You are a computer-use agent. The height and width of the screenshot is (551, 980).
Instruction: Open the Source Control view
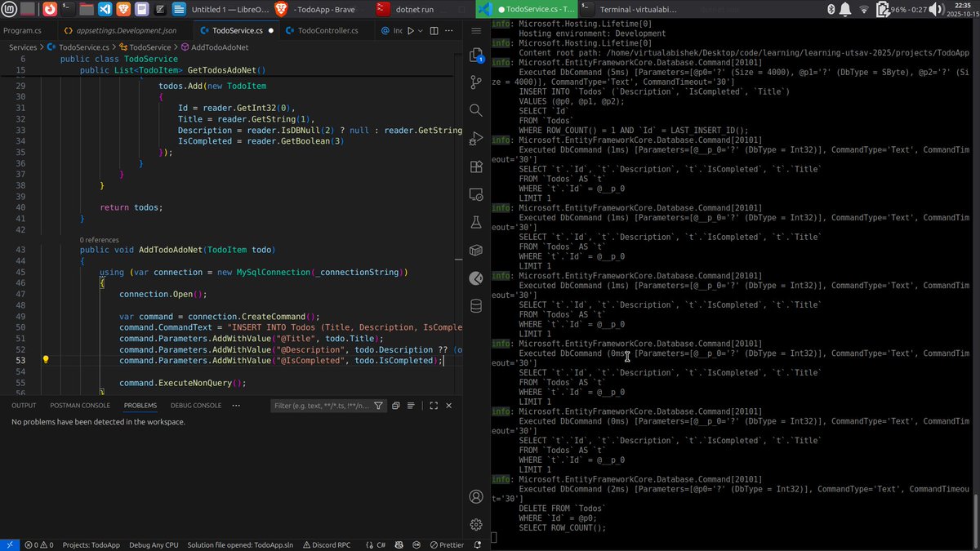pos(476,83)
